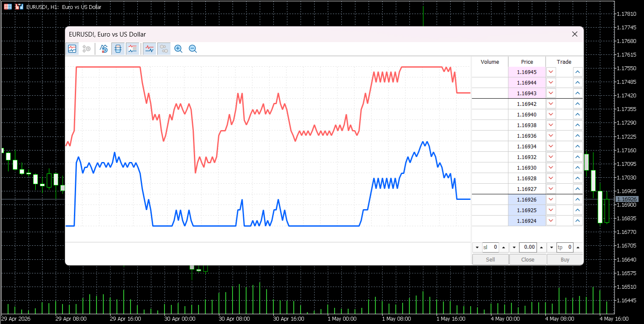Click red down chevron at 1.16945
Image resolution: width=644 pixels, height=324 pixels.
click(x=551, y=72)
